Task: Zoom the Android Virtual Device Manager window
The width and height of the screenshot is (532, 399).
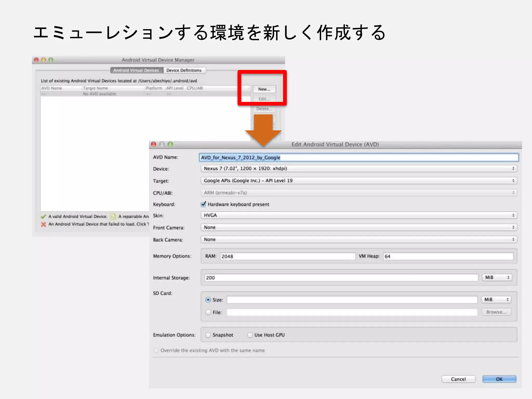Action: tap(51, 60)
